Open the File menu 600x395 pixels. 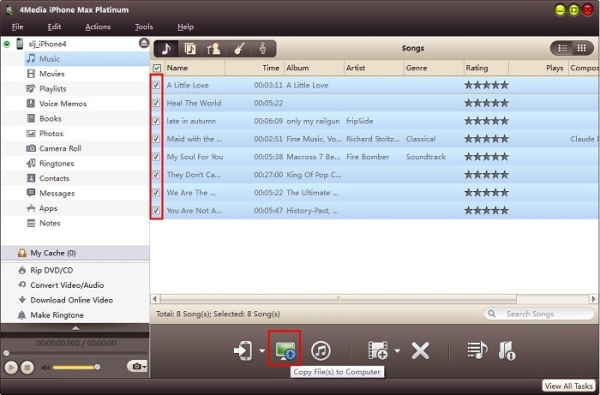[x=17, y=27]
